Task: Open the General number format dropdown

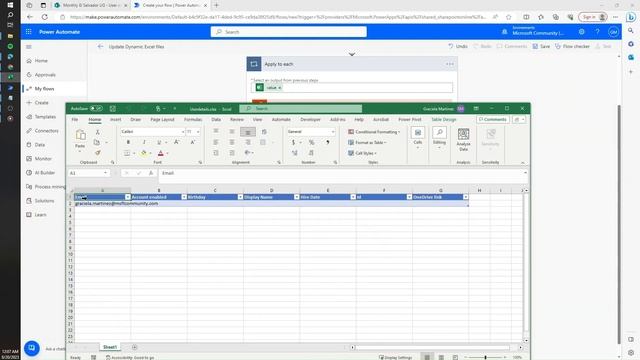Action: point(333,131)
